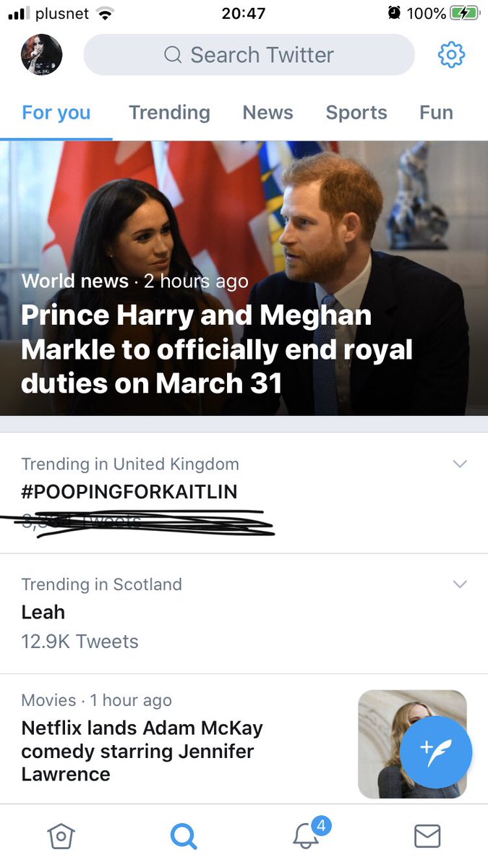Select the For you tab
Image resolution: width=488 pixels, height=868 pixels.
[56, 113]
